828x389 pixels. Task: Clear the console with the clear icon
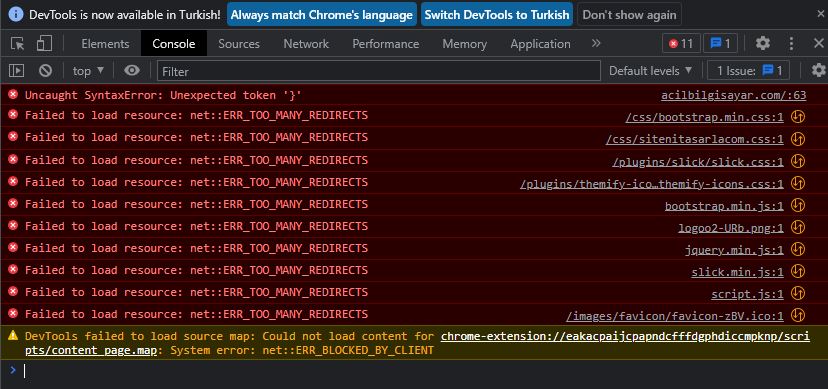45,70
